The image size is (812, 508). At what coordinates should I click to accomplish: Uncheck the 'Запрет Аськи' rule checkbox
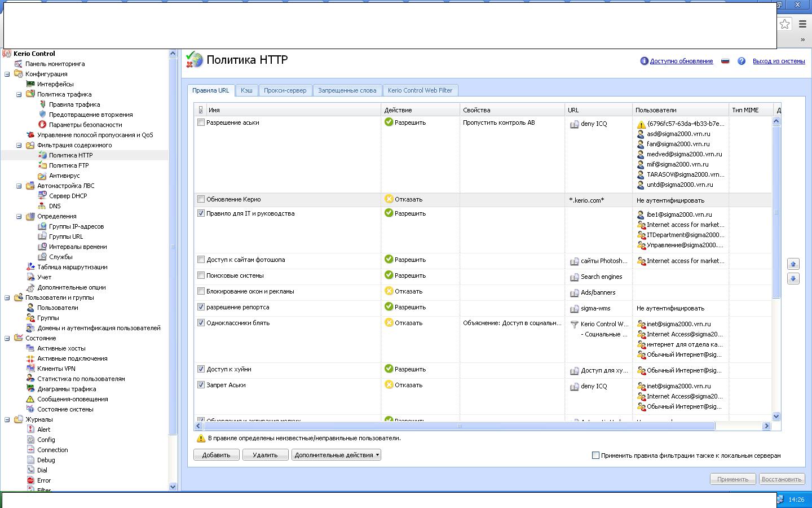click(201, 385)
